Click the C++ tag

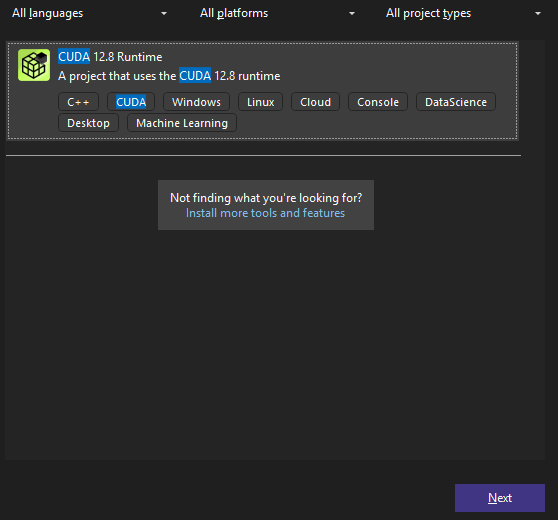(x=78, y=102)
